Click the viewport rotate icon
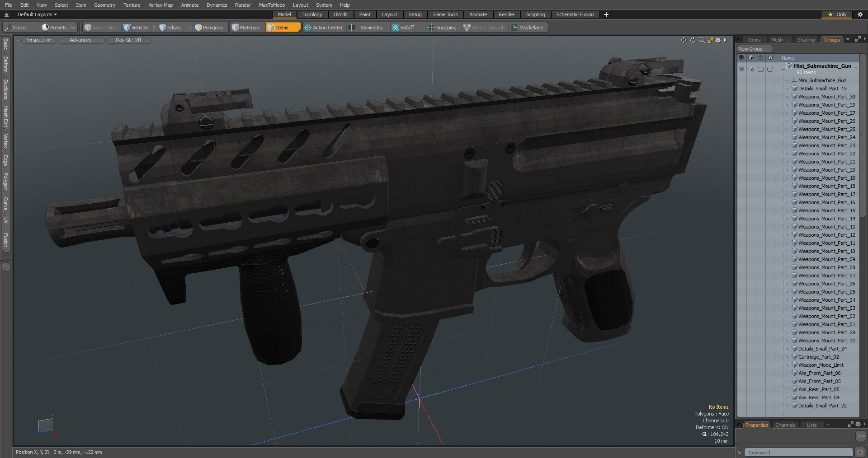Image resolution: width=868 pixels, height=458 pixels. [693, 40]
